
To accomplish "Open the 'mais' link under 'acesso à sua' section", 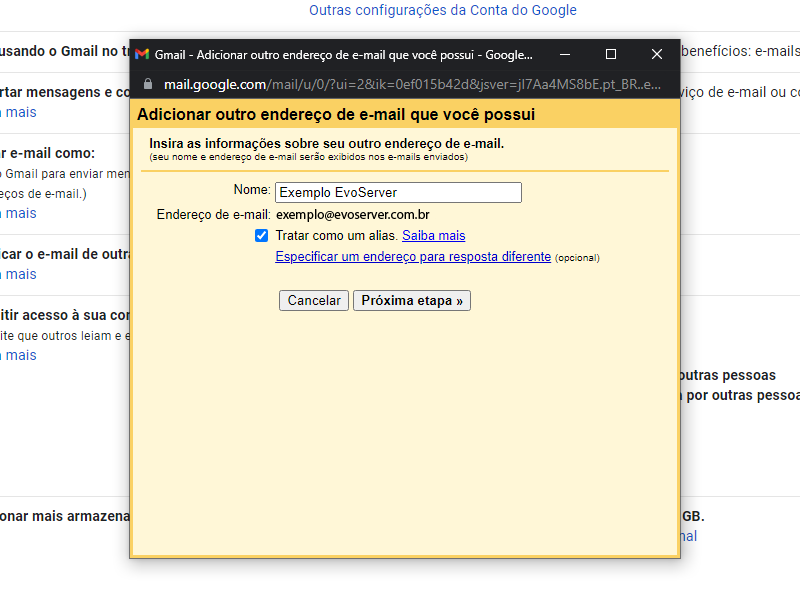I will pyautogui.click(x=21, y=355).
